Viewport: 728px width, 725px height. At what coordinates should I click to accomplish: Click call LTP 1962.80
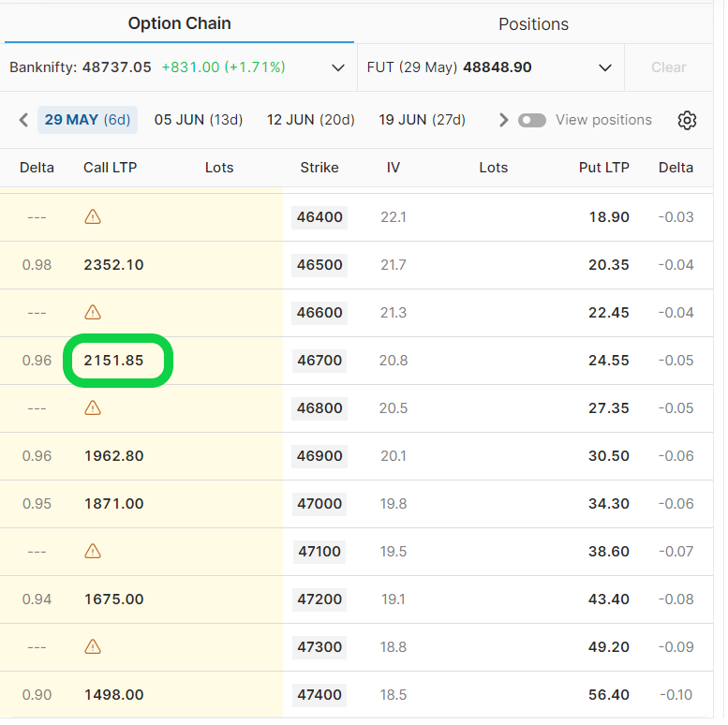(113, 456)
